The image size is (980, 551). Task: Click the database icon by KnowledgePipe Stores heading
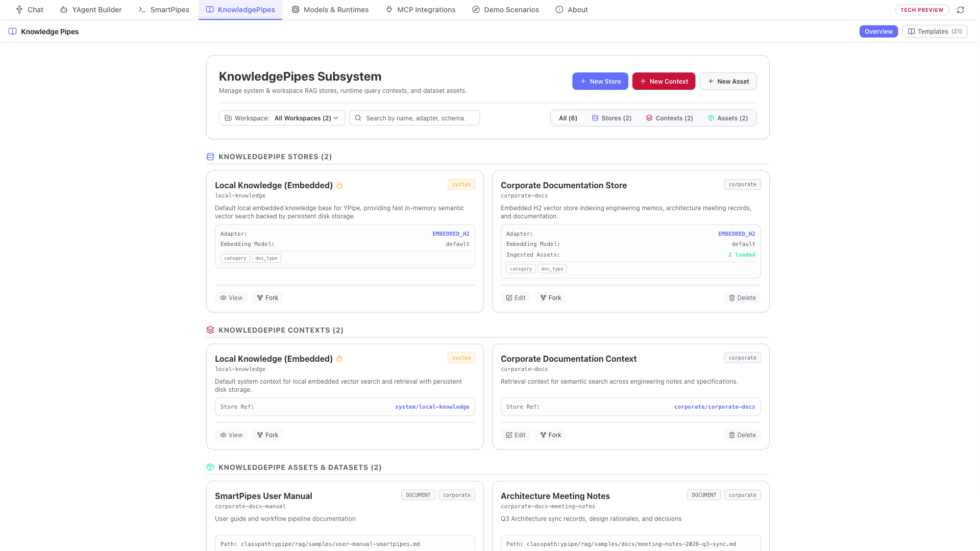pyautogui.click(x=210, y=157)
